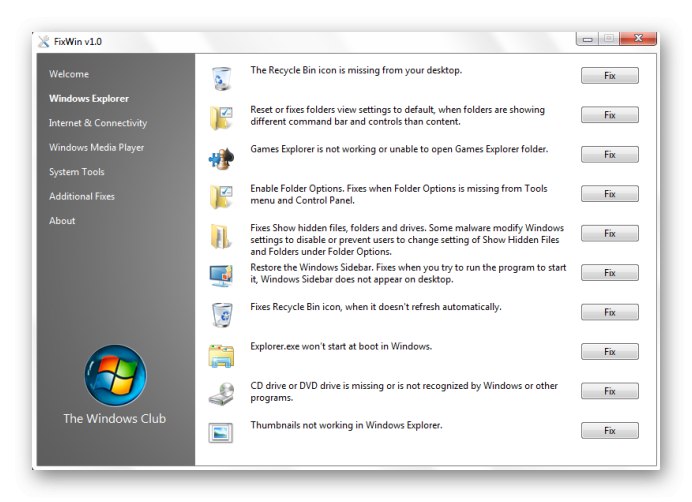Click the Windows Sidebar monitor icon
Image resolution: width=692 pixels, height=502 pixels.
[221, 276]
